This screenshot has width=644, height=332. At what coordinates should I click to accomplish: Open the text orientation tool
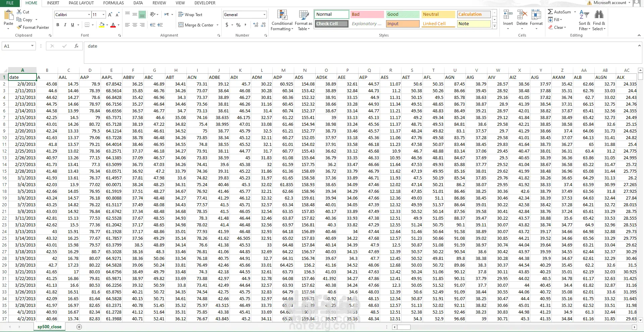[153, 14]
